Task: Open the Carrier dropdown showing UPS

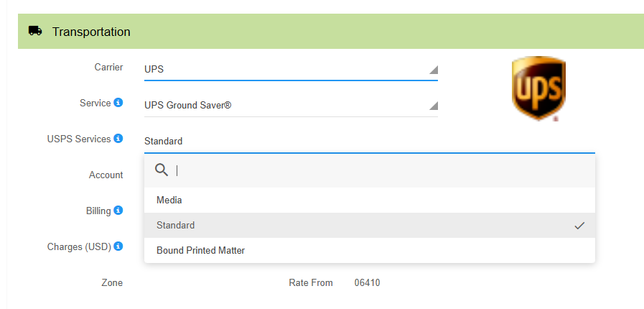Action: point(291,70)
